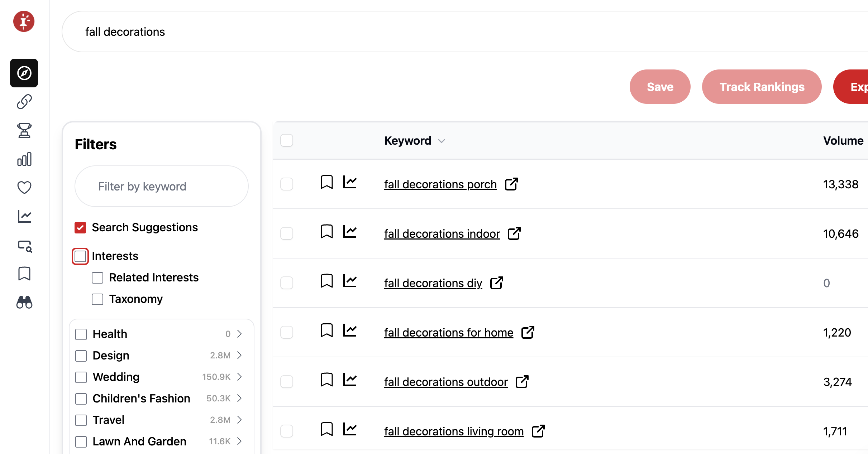View trend chart for fall decorations outdoor
This screenshot has width=868, height=454.
tap(350, 380)
